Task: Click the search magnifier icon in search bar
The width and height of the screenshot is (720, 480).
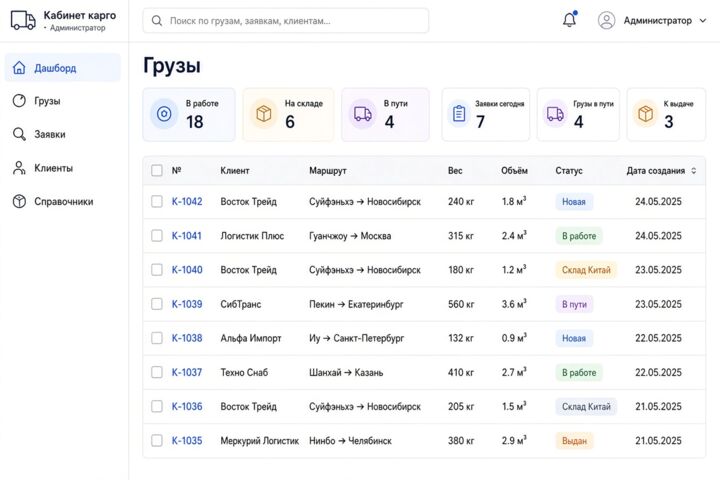Action: tap(157, 21)
